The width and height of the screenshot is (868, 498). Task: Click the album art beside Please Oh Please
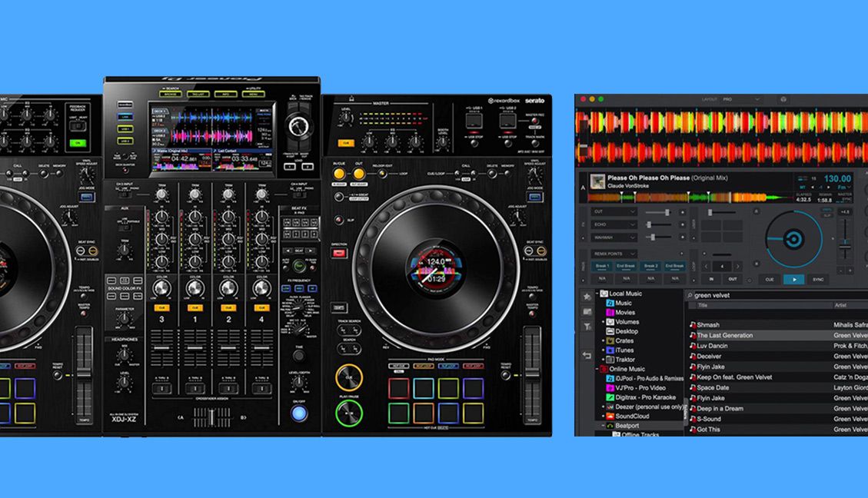597,181
